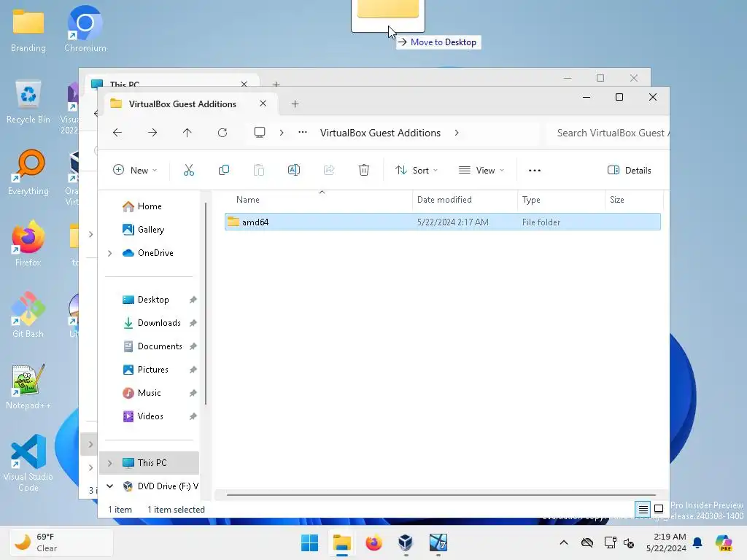Go forward with the right arrow
The height and width of the screenshot is (560, 747).
coord(152,133)
